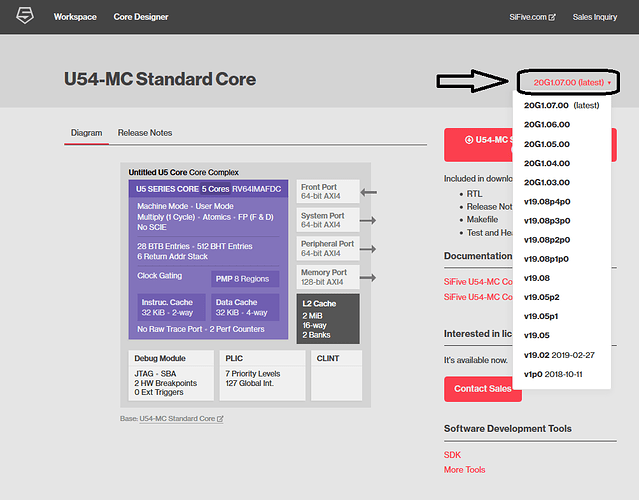Screen dimensions: 639x500
Task: Open the More Tools link
Action: click(465, 470)
